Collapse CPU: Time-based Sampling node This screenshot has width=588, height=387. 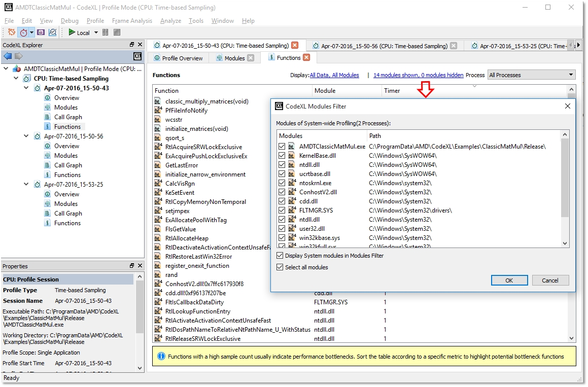[16, 79]
